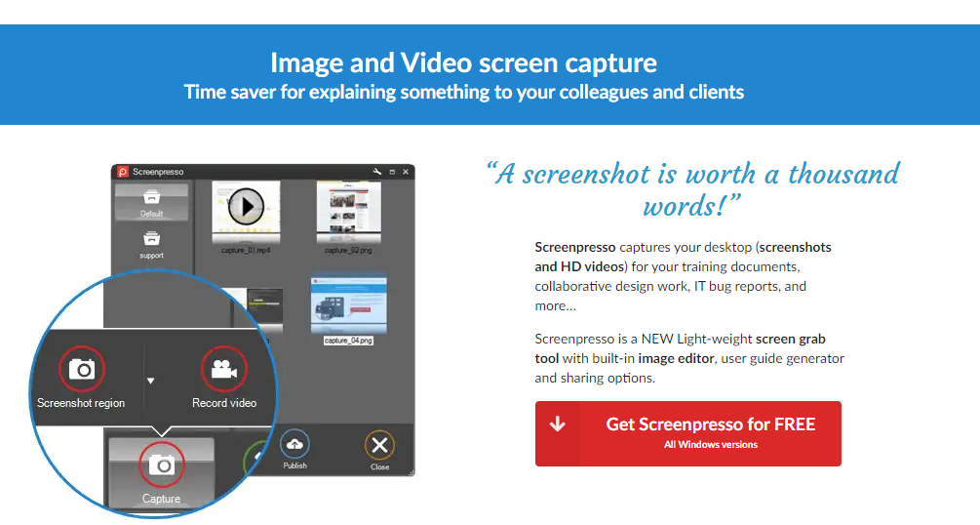Screen dimensions: 980x525
Task: Click the 'Image and Video screen capture' heading
Action: tap(464, 62)
